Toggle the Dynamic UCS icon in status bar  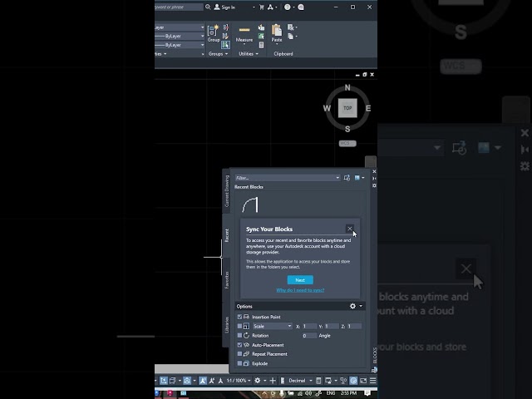[164, 381]
